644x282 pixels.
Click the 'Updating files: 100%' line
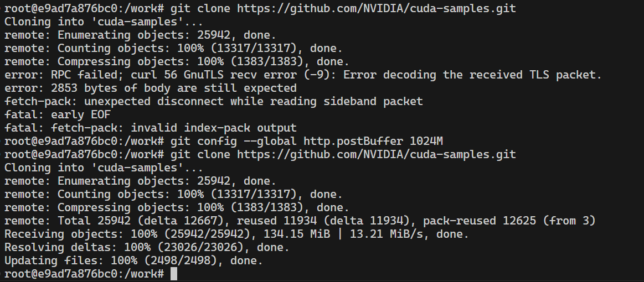pos(133,260)
